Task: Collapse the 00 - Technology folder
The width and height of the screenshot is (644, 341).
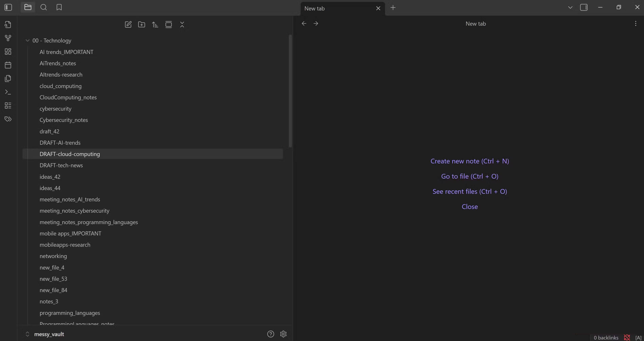Action: [x=28, y=40]
